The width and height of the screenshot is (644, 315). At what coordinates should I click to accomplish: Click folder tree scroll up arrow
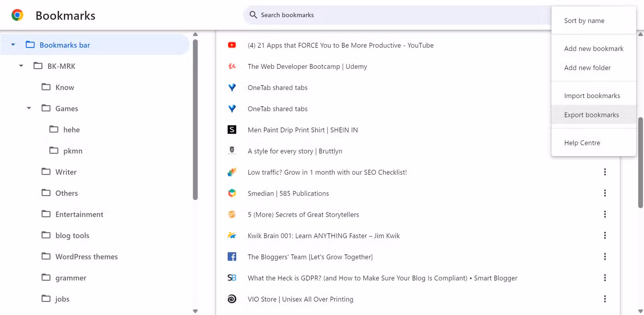[195, 34]
